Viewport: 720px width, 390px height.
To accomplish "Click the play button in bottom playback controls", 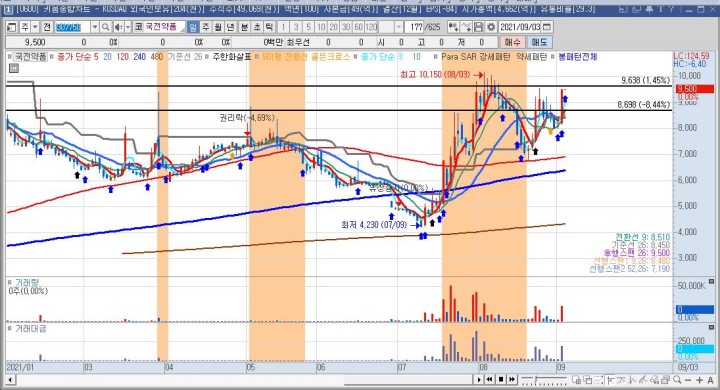I will 479,379.
